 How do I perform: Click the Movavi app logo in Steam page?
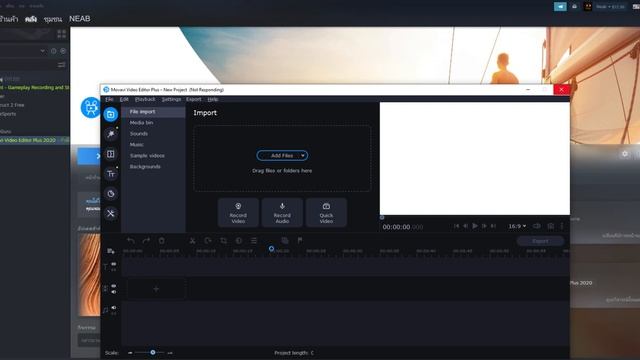(91, 107)
